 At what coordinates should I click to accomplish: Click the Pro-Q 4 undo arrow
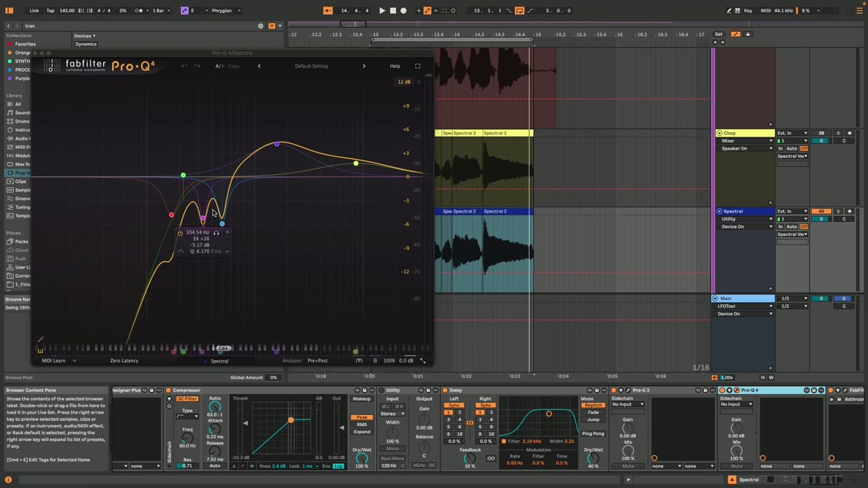click(184, 66)
